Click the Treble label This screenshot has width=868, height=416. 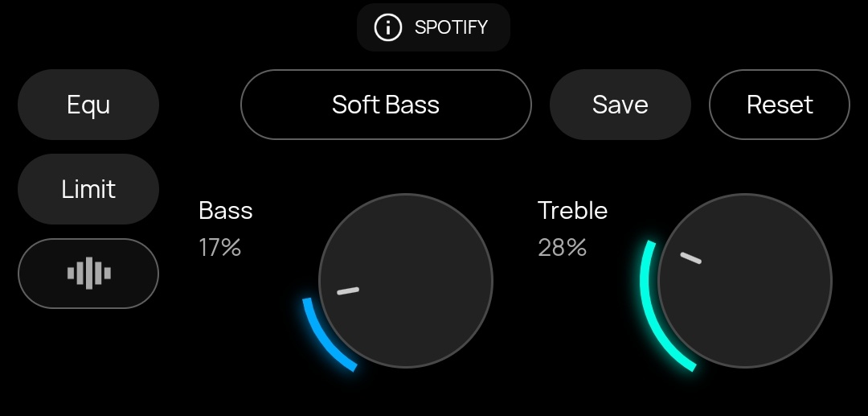pyautogui.click(x=572, y=211)
